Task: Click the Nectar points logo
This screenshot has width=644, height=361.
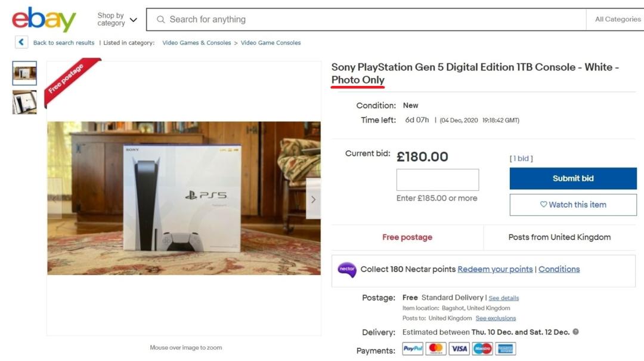Action: [x=346, y=270]
